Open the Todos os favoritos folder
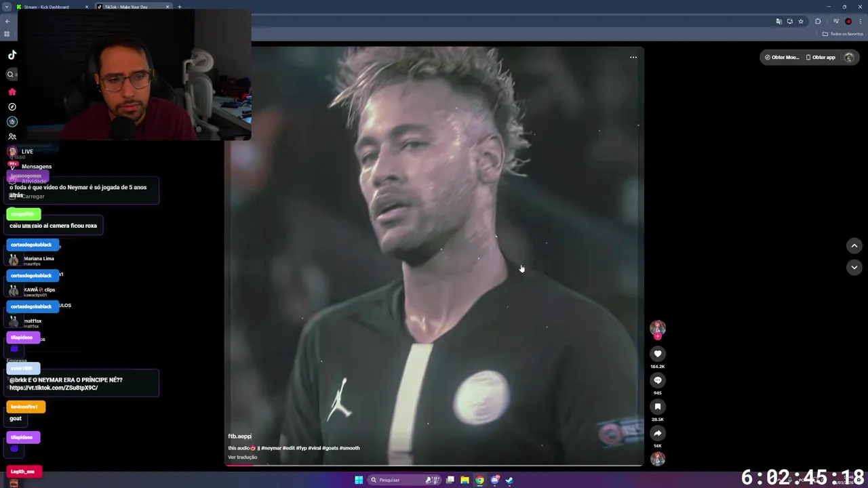 click(843, 34)
